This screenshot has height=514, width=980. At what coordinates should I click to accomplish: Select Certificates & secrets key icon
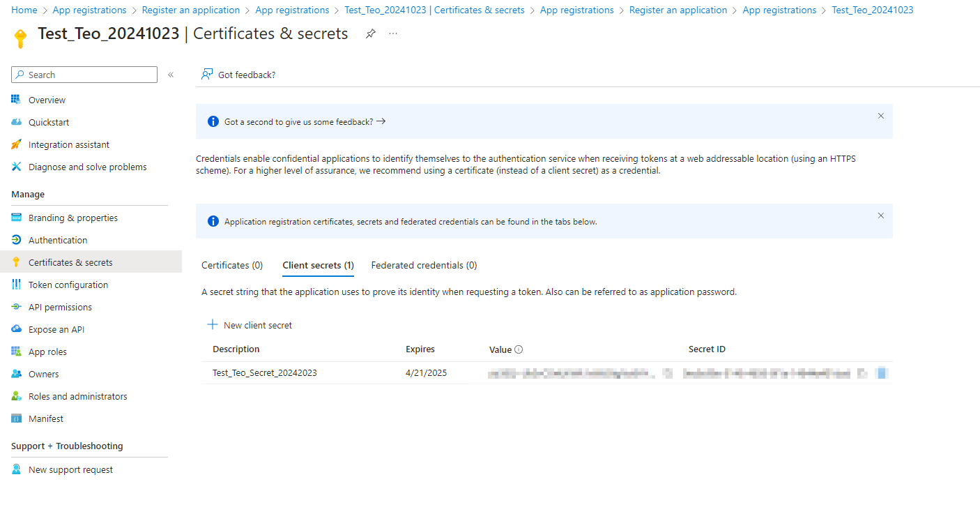click(16, 262)
